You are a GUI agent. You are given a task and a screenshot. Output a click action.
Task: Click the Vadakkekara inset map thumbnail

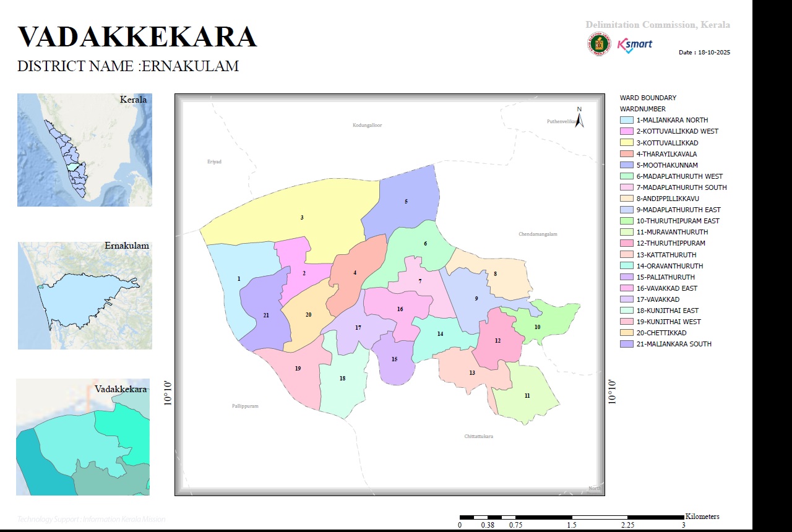[x=83, y=437]
